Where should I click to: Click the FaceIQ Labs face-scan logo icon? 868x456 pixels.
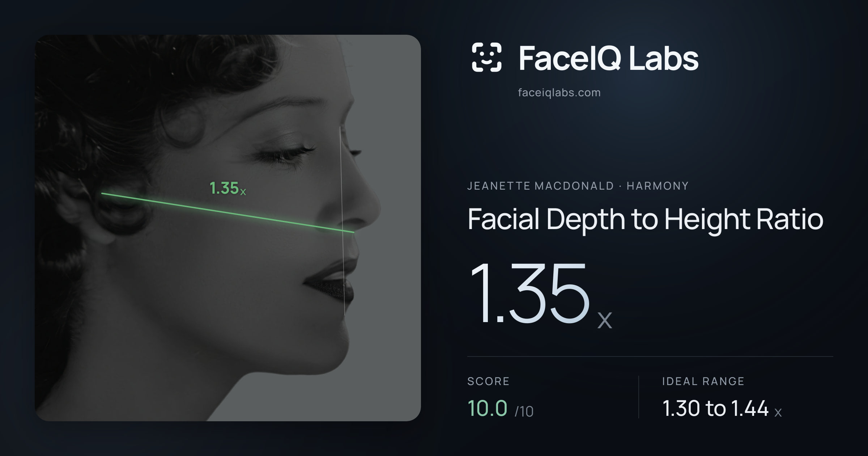coord(487,57)
